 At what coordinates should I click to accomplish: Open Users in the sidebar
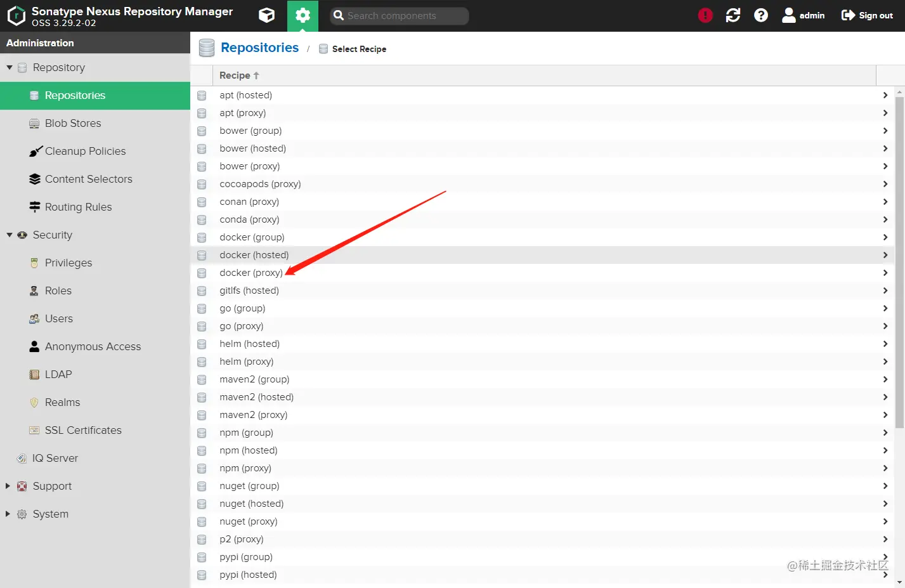(x=95, y=319)
